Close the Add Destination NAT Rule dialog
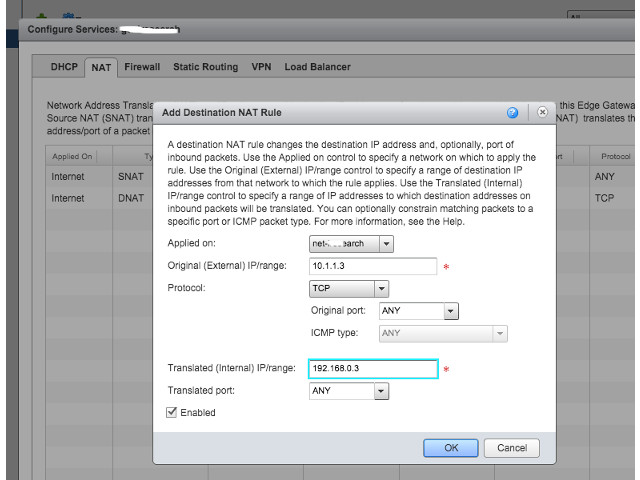The width and height of the screenshot is (640, 480). (542, 113)
